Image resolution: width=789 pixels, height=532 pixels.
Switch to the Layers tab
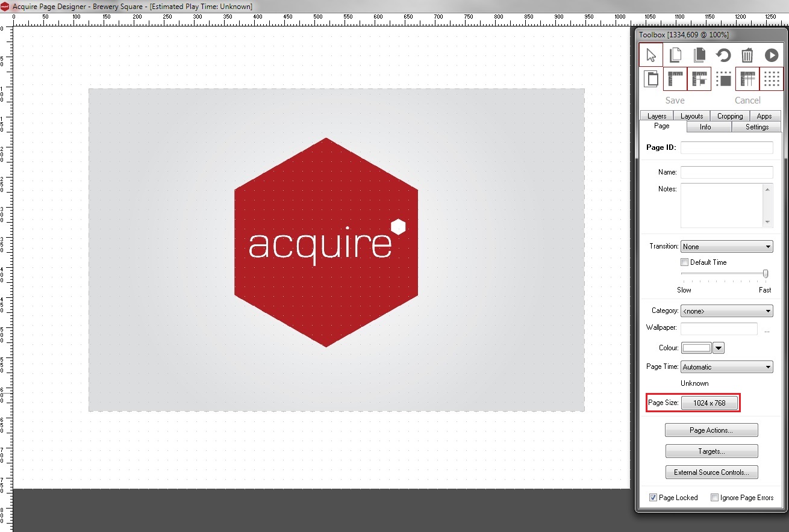tap(656, 116)
